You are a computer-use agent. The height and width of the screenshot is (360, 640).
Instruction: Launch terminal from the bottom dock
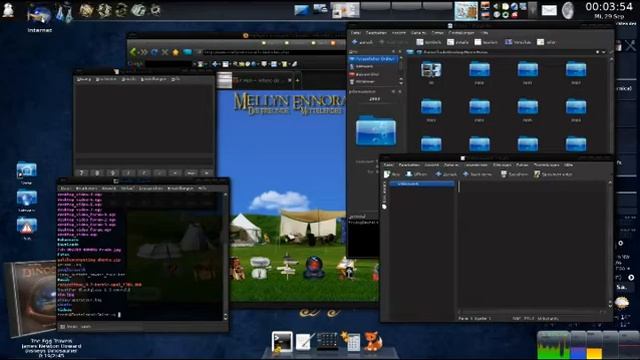pyautogui.click(x=282, y=341)
